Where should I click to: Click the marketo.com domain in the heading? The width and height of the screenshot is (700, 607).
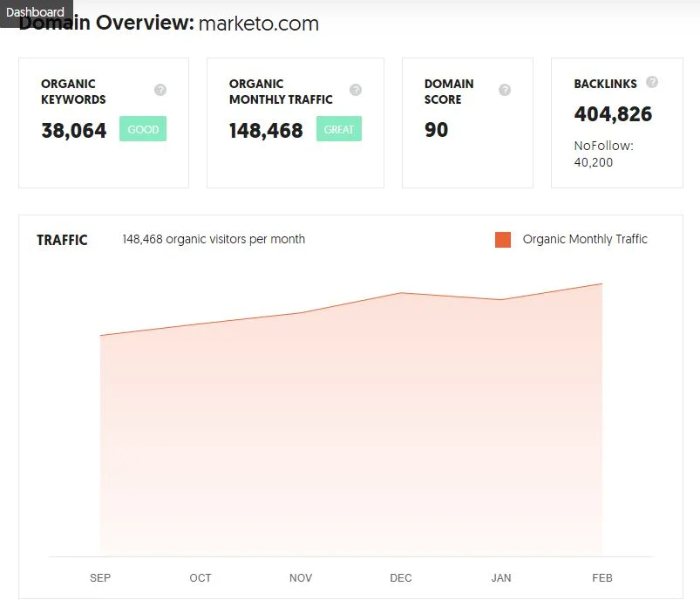coord(259,24)
